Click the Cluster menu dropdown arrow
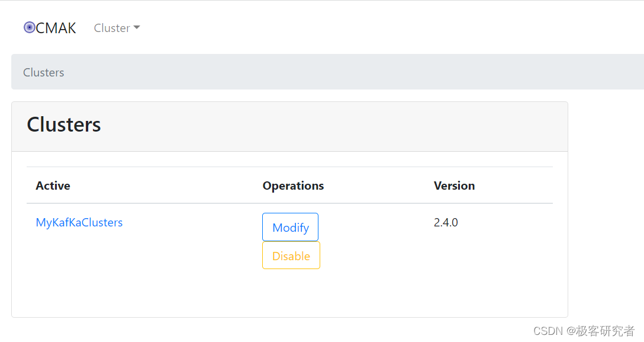The height and width of the screenshot is (342, 644). point(137,28)
